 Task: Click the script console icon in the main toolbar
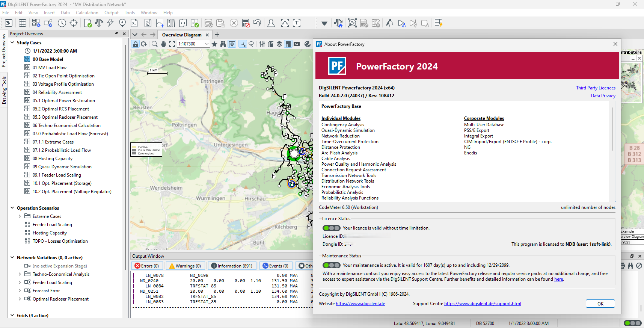pos(134,23)
